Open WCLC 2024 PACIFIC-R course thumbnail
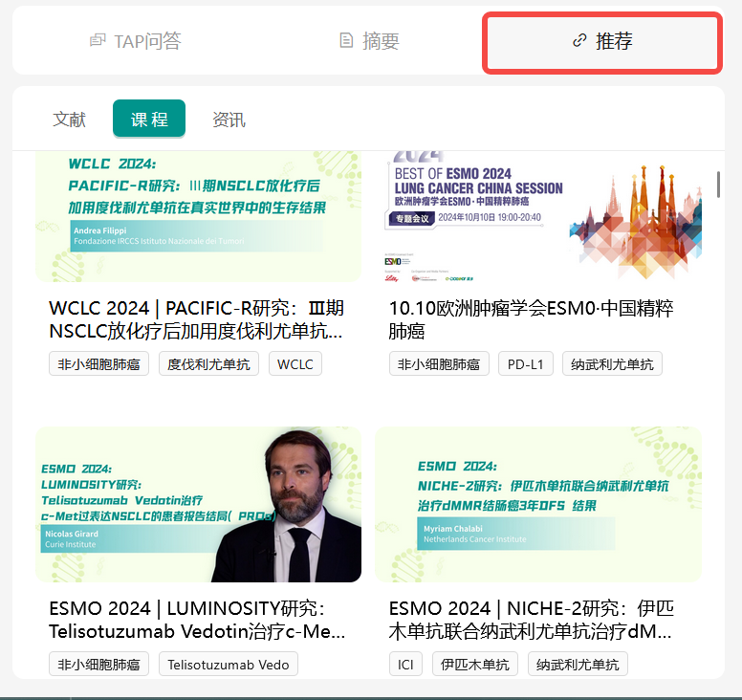Screen dimensions: 742x700 (198, 217)
